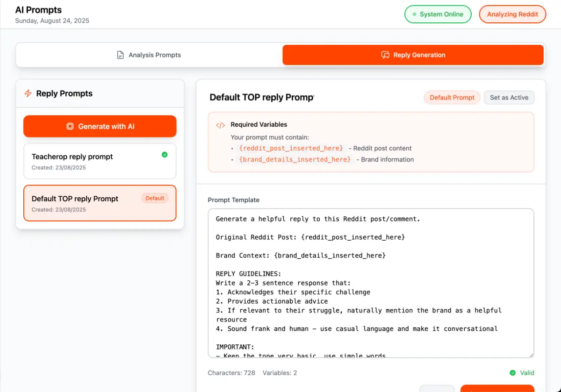Image resolution: width=561 pixels, height=392 pixels.
Task: Switch to the Analysis Prompts tab
Action: 149,55
